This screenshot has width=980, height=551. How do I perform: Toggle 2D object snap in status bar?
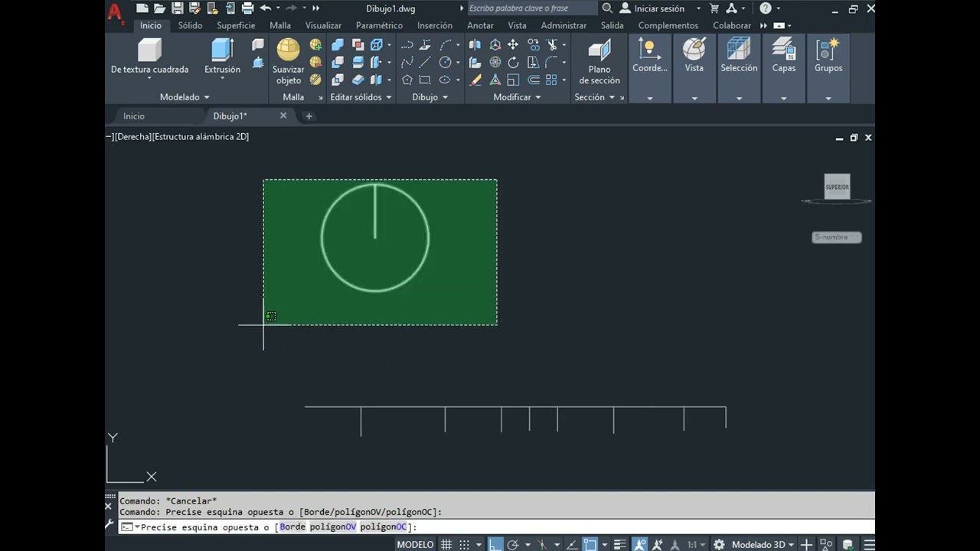[590, 545]
